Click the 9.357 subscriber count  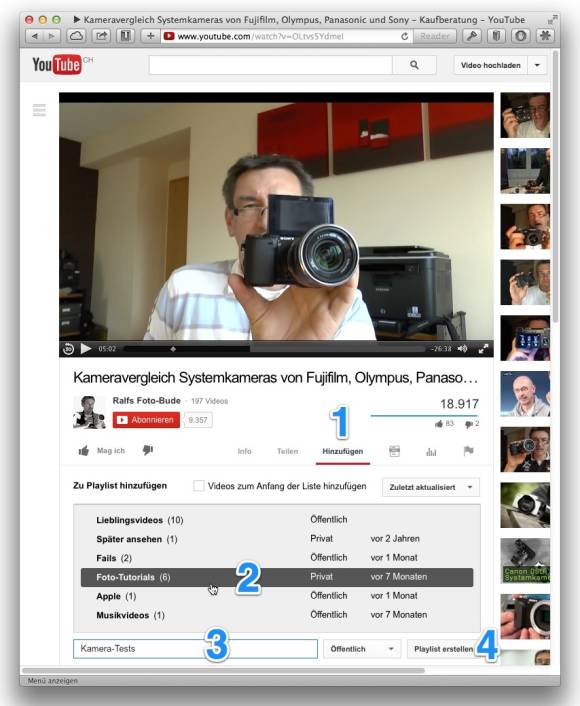click(198, 420)
